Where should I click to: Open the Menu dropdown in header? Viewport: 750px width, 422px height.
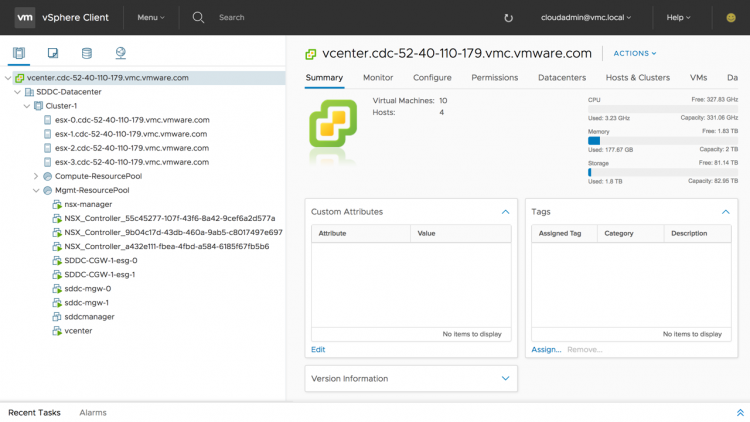[x=151, y=17]
